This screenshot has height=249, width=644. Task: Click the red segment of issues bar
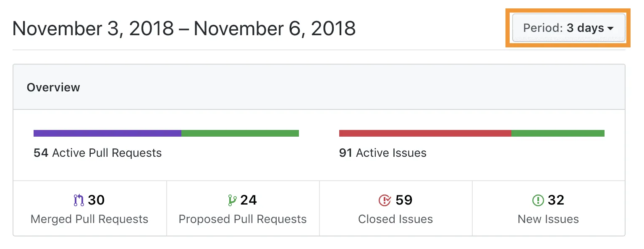pyautogui.click(x=425, y=133)
